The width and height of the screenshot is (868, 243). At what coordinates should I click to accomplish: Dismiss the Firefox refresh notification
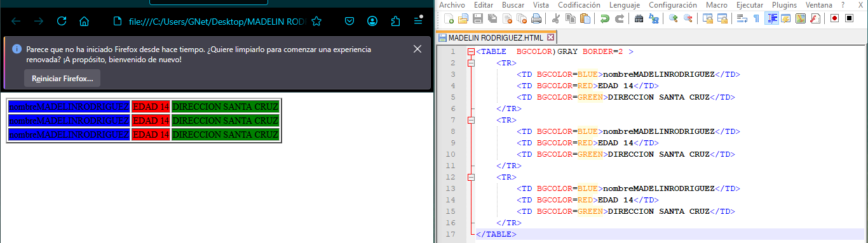417,49
